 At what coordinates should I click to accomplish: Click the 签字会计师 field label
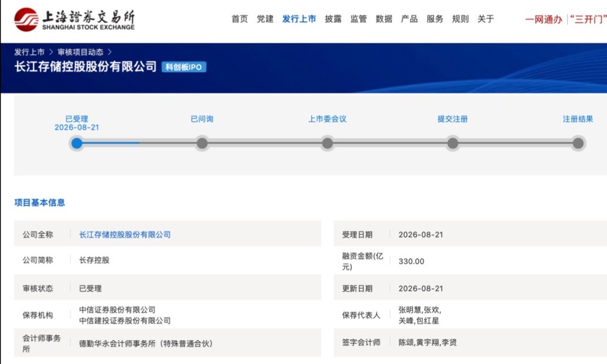(361, 342)
